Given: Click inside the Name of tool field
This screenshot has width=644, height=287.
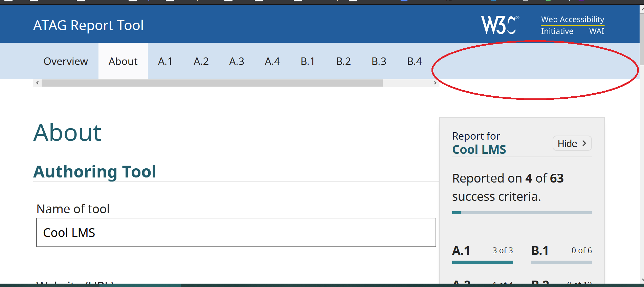Looking at the screenshot, I should [235, 233].
